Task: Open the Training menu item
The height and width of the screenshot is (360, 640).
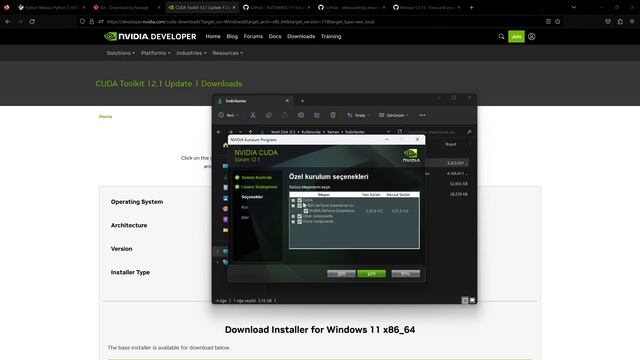Action: pyautogui.click(x=331, y=37)
